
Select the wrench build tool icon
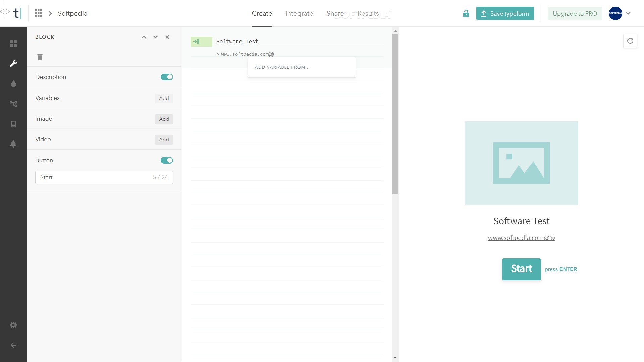[x=13, y=64]
